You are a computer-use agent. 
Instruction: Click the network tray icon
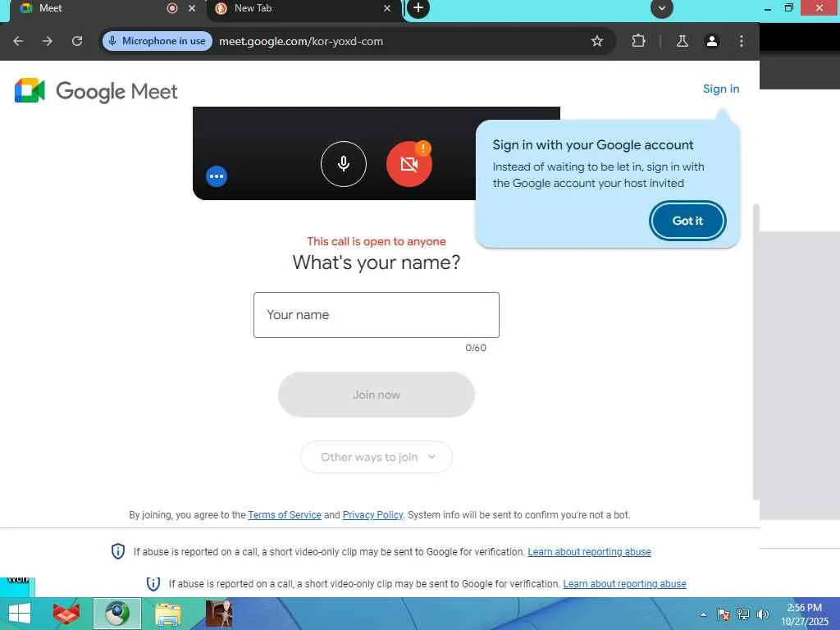(x=742, y=614)
